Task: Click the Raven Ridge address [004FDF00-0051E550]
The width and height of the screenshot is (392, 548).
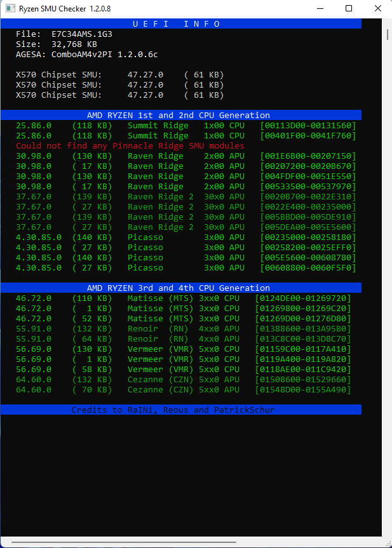Action: (308, 176)
